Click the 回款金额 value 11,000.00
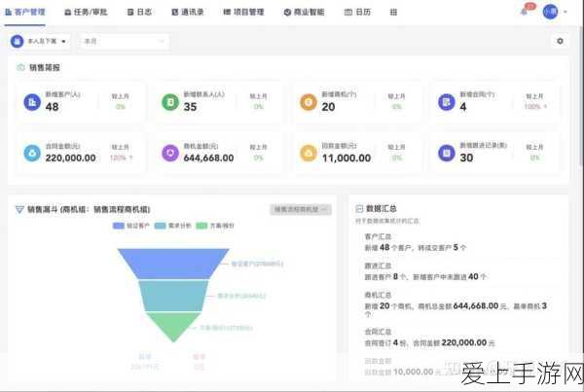The height and width of the screenshot is (392, 584). tap(347, 158)
